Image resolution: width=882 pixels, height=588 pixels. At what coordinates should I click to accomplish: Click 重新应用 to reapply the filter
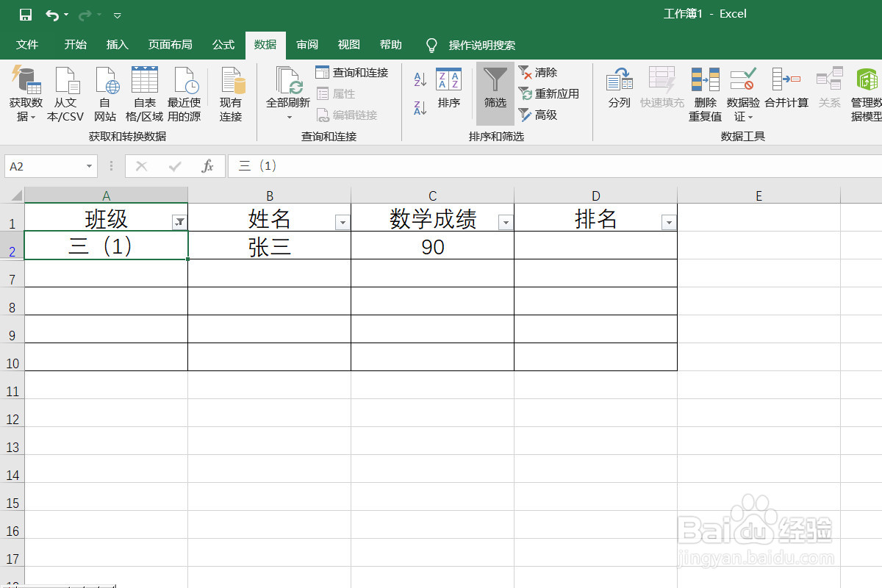pos(551,93)
